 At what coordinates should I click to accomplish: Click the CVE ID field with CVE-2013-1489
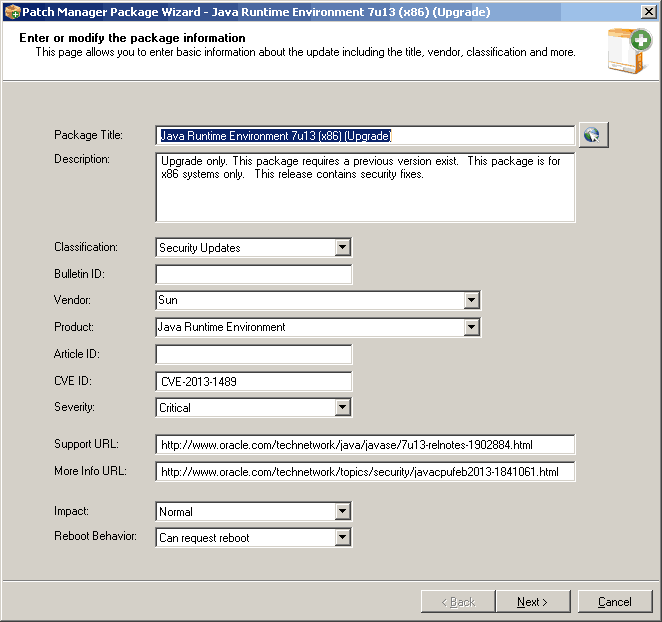[253, 381]
